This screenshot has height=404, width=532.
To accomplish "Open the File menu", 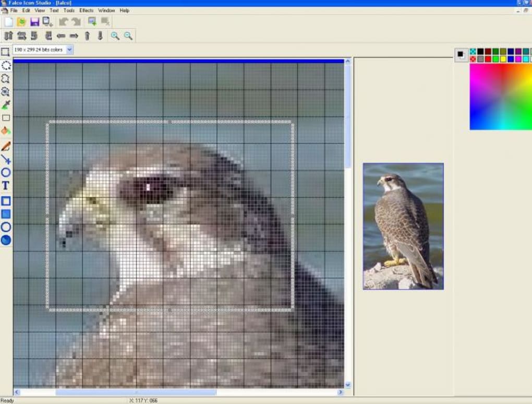I will pos(14,10).
